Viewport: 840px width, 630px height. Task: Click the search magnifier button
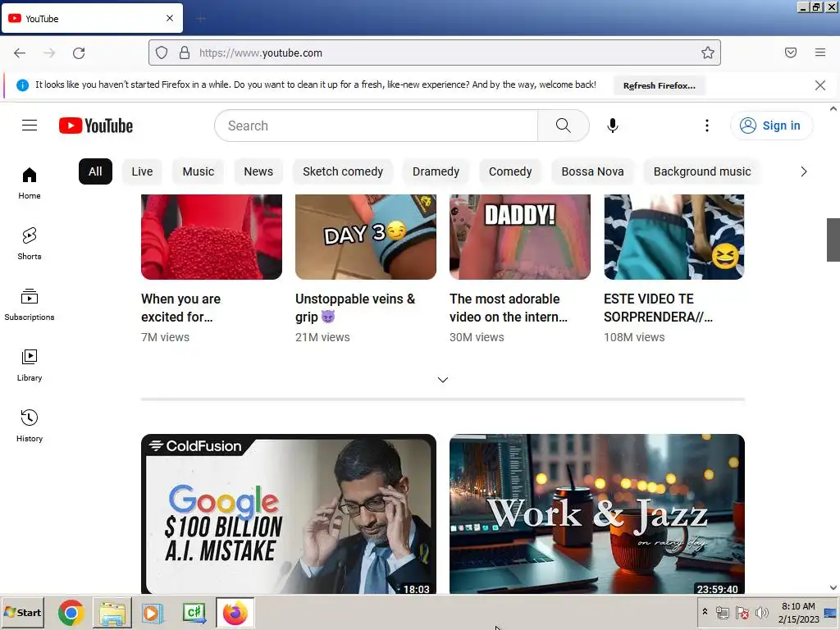click(x=563, y=126)
